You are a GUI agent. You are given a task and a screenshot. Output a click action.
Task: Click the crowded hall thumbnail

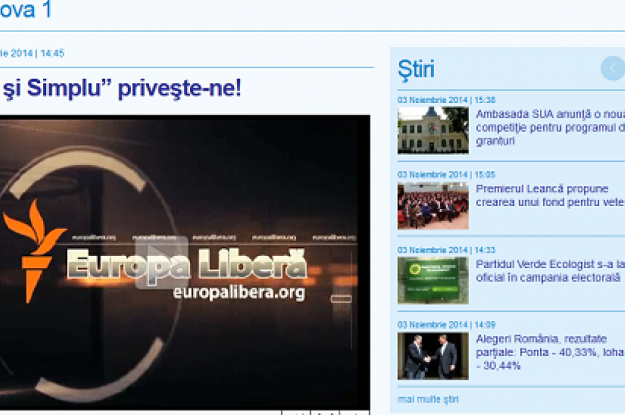tap(433, 206)
